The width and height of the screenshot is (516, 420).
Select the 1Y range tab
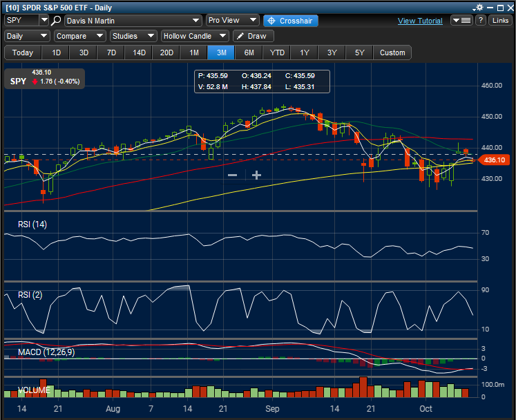click(305, 52)
